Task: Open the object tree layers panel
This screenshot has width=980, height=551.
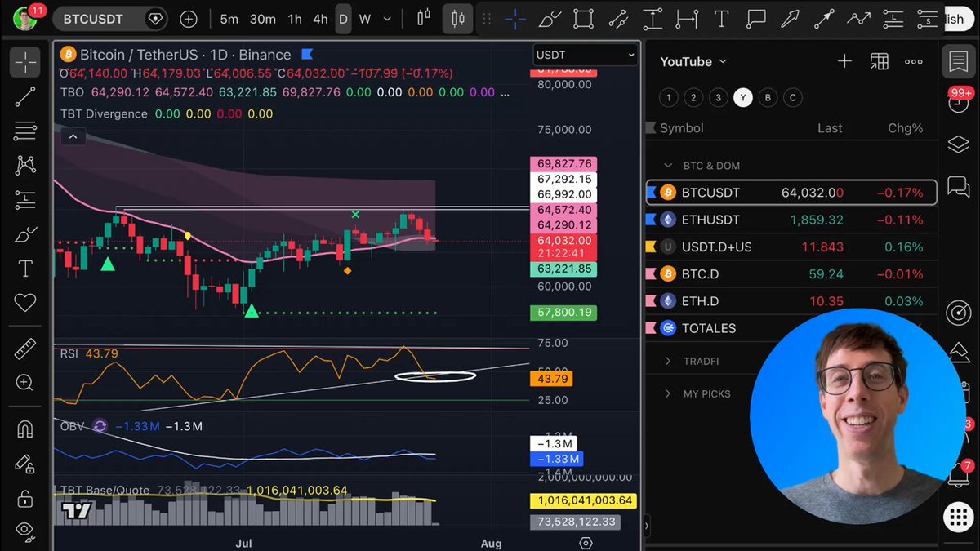Action: coord(958,144)
